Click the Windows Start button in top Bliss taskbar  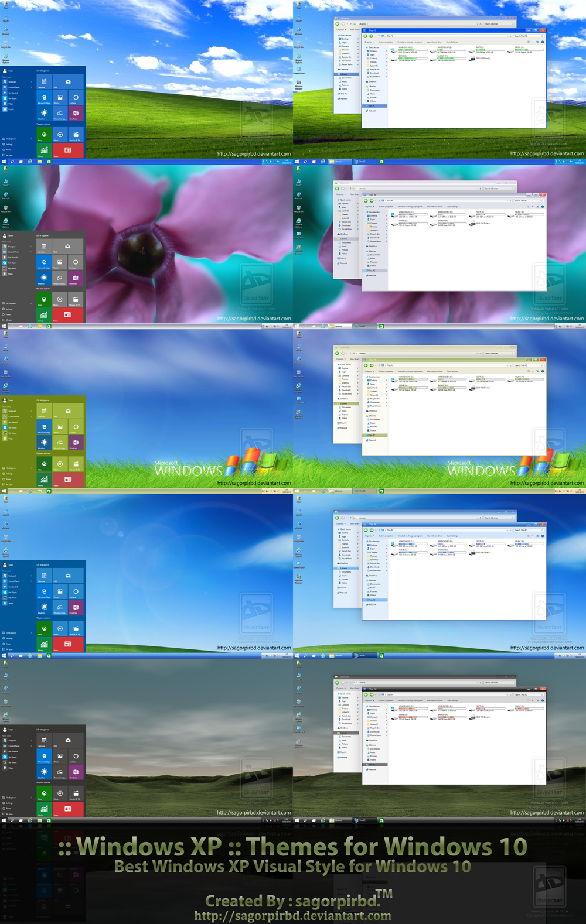4,162
